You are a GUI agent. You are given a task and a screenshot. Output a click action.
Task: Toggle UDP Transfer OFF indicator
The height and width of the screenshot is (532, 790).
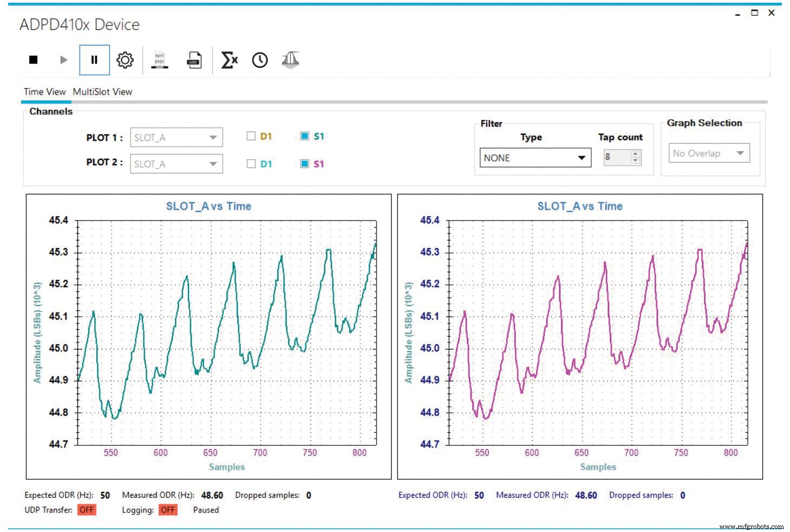pos(87,510)
